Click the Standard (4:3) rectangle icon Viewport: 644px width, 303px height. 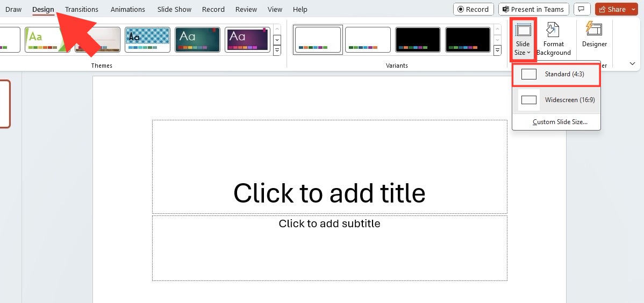pos(528,74)
